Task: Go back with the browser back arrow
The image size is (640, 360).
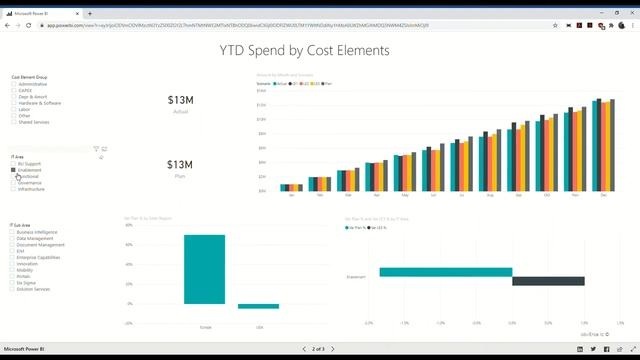Action: click(7, 25)
